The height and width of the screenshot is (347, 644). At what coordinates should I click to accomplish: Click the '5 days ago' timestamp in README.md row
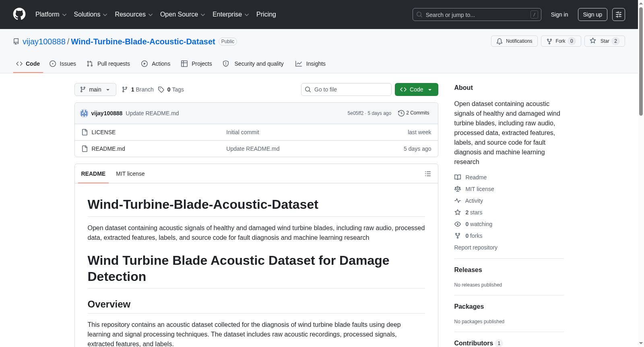click(x=417, y=149)
